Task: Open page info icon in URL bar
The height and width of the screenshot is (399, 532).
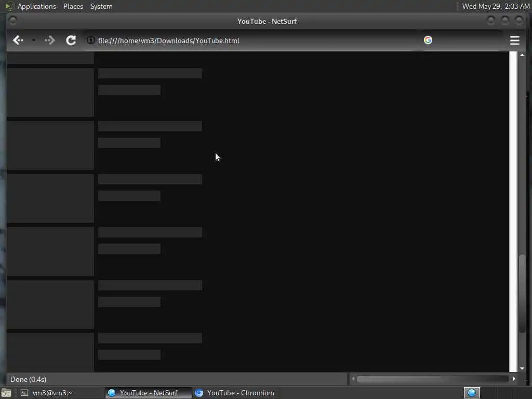Action: click(x=90, y=40)
